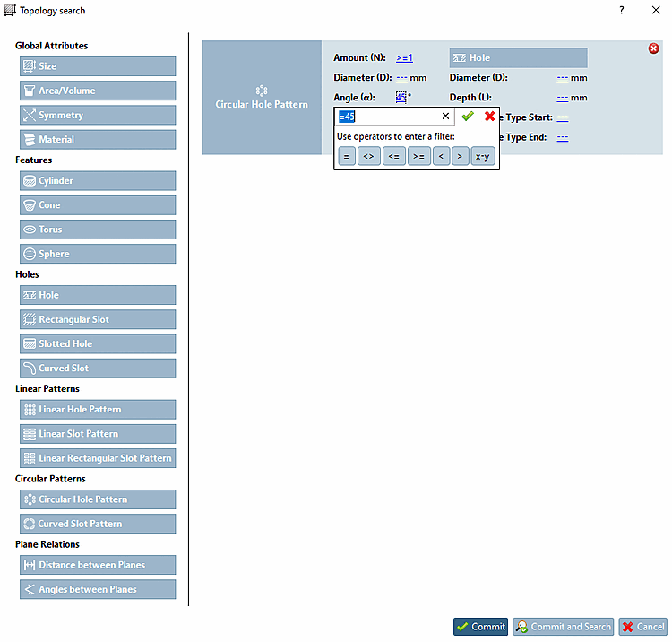
Task: Add the Curved Slot criterion
Action: point(98,369)
